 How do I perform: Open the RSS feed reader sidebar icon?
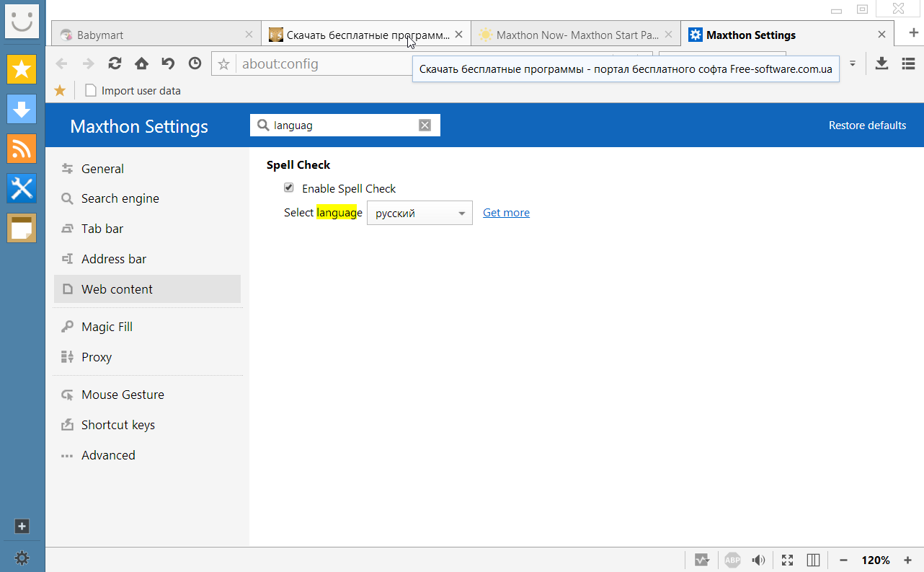pos(22,149)
